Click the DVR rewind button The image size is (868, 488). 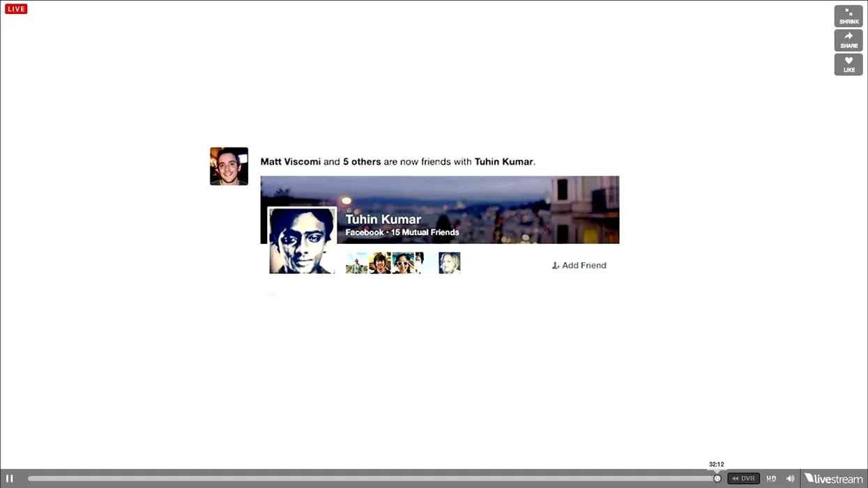(x=743, y=478)
